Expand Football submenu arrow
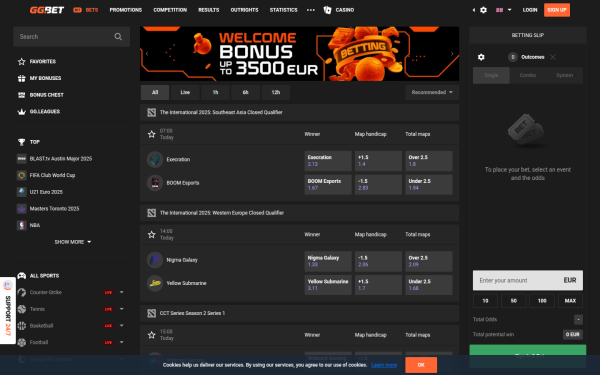 (x=122, y=342)
